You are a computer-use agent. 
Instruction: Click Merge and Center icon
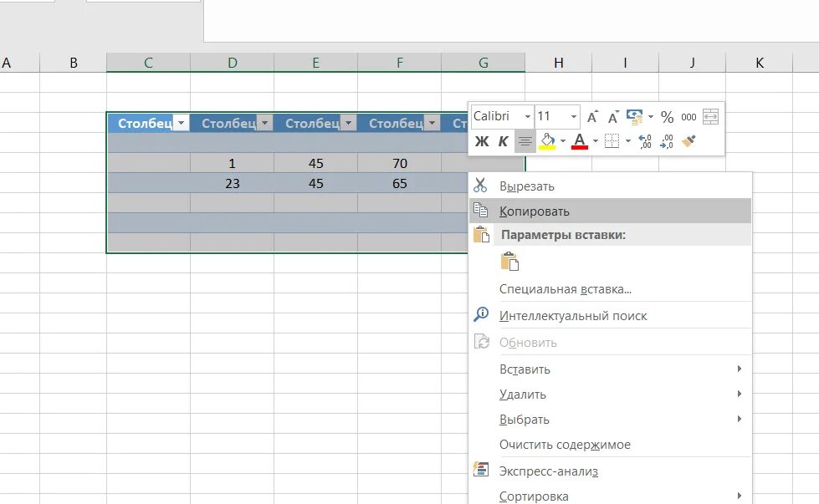(711, 117)
